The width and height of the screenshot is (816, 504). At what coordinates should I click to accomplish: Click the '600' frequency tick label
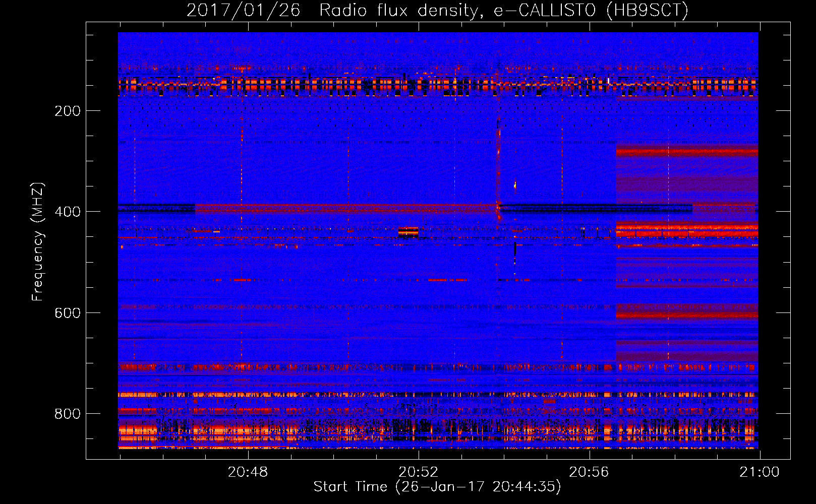pyautogui.click(x=68, y=312)
